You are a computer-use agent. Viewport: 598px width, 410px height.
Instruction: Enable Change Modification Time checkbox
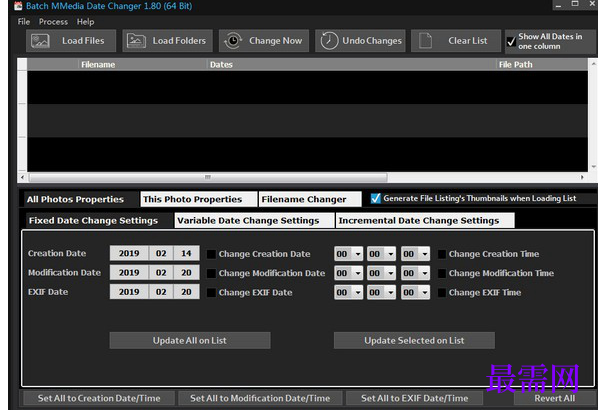[x=442, y=273]
